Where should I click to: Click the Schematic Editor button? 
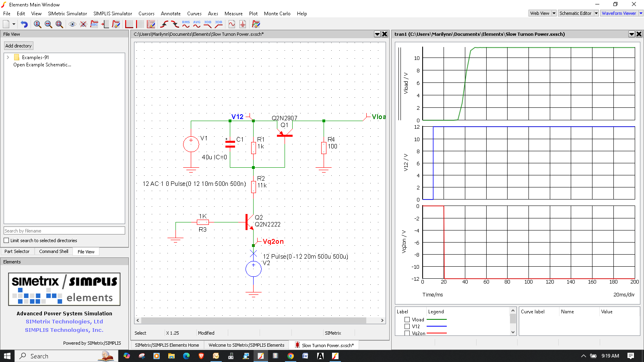click(576, 13)
